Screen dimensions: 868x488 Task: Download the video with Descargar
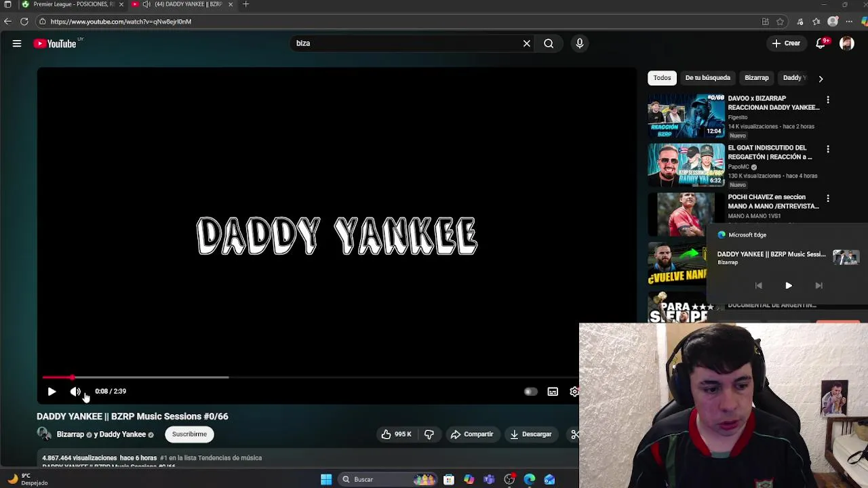tap(531, 434)
